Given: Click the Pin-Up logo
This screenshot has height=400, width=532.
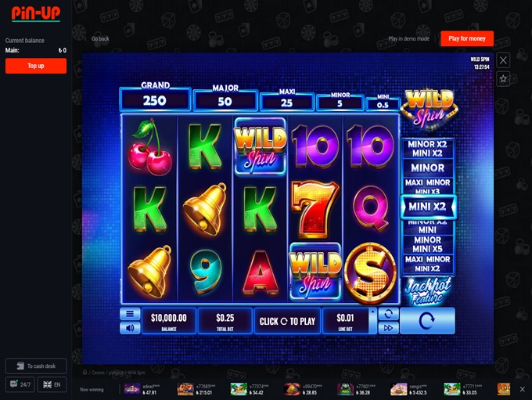Looking at the screenshot, I should 36,13.
